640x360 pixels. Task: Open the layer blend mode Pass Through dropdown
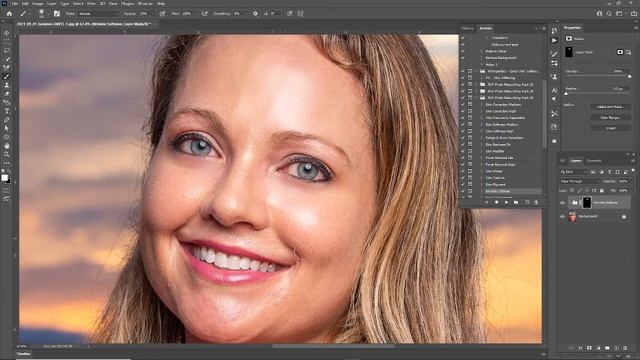580,181
